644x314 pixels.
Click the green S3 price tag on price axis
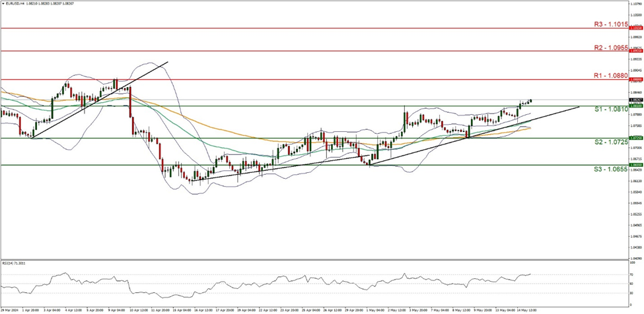635,165
